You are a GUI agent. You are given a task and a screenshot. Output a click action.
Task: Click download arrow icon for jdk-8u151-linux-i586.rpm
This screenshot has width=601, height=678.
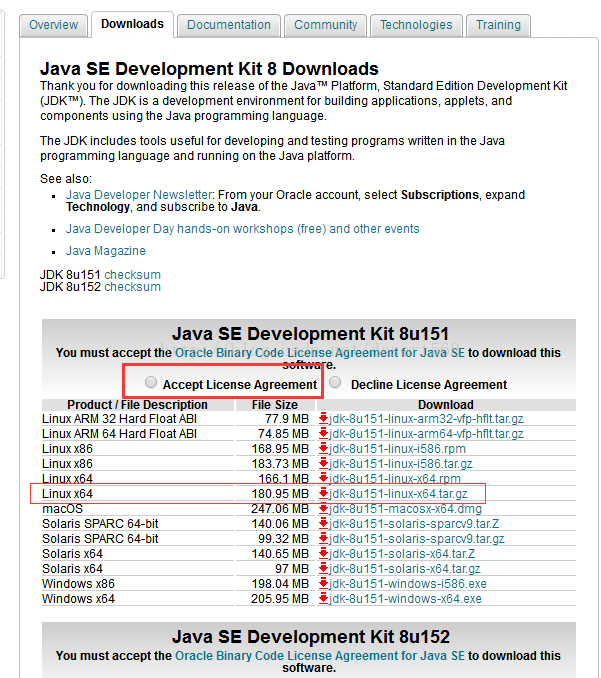click(323, 449)
